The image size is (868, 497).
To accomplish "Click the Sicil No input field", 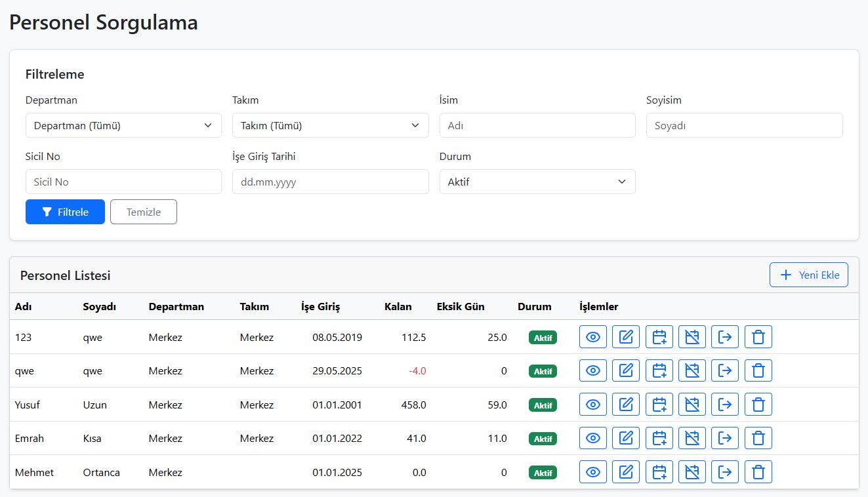I will (x=123, y=182).
